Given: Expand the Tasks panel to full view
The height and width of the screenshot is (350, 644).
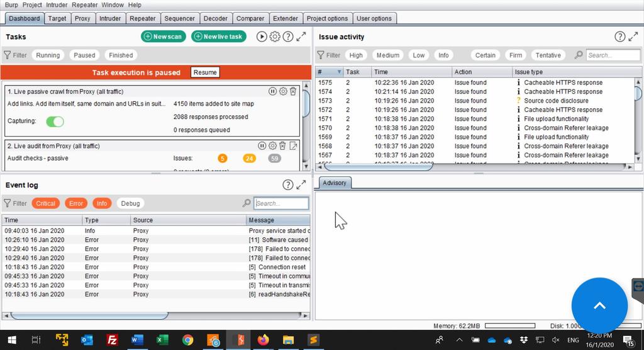Looking at the screenshot, I should click(x=301, y=37).
